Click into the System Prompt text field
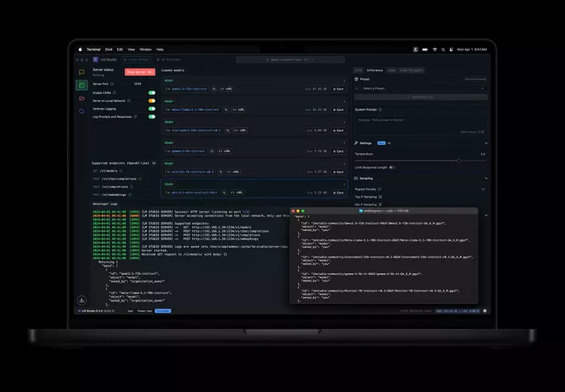The width and height of the screenshot is (565, 392). coord(420,124)
